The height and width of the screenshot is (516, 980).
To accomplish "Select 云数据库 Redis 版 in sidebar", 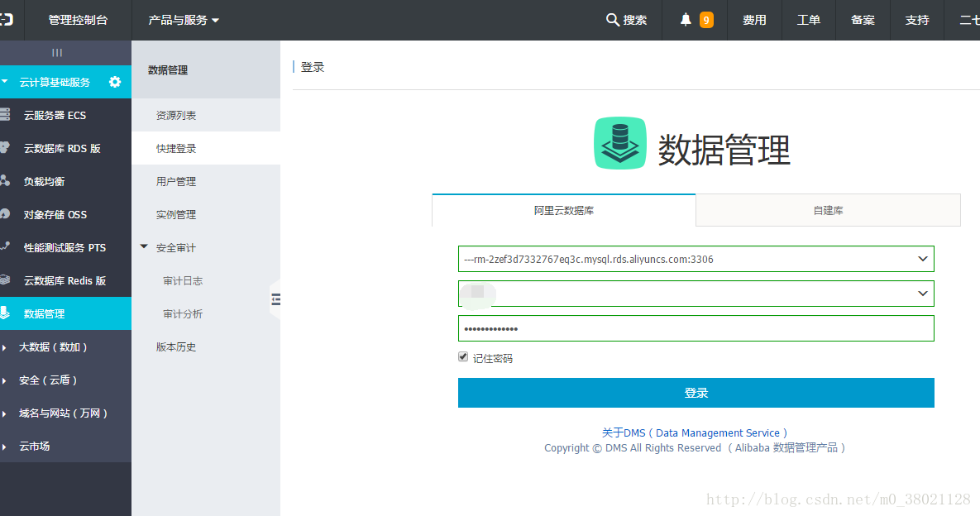I will point(65,280).
